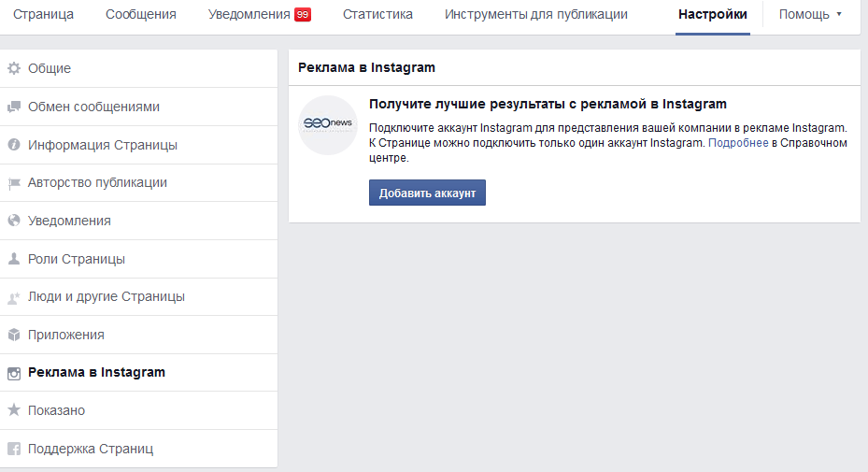Click the Facebook icon beside Поддержка Страниц
Image resolution: width=868 pixels, height=472 pixels.
coord(14,449)
